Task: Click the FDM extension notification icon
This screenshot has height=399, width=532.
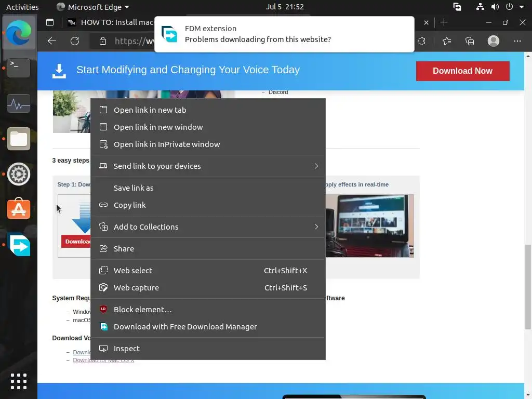Action: pyautogui.click(x=169, y=34)
